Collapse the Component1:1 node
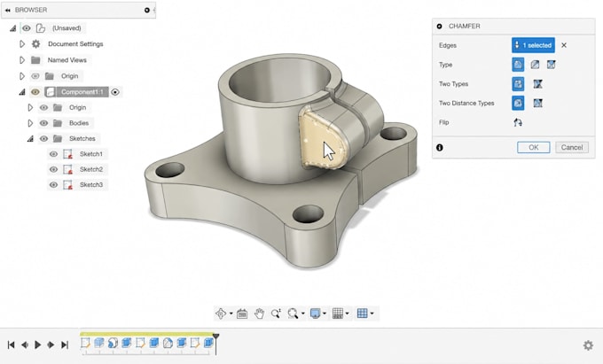This screenshot has height=364, width=603. tap(21, 92)
